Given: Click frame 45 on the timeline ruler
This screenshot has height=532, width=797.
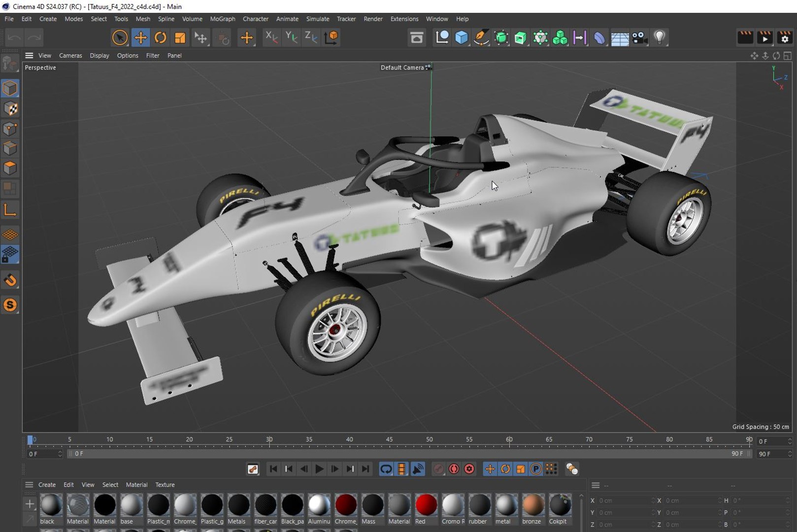Looking at the screenshot, I should pos(389,439).
